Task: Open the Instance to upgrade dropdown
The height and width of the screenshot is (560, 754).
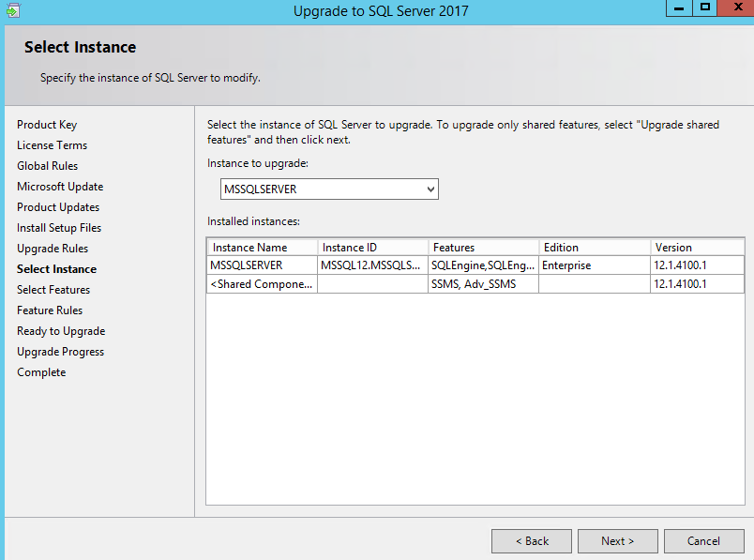Action: click(x=329, y=189)
